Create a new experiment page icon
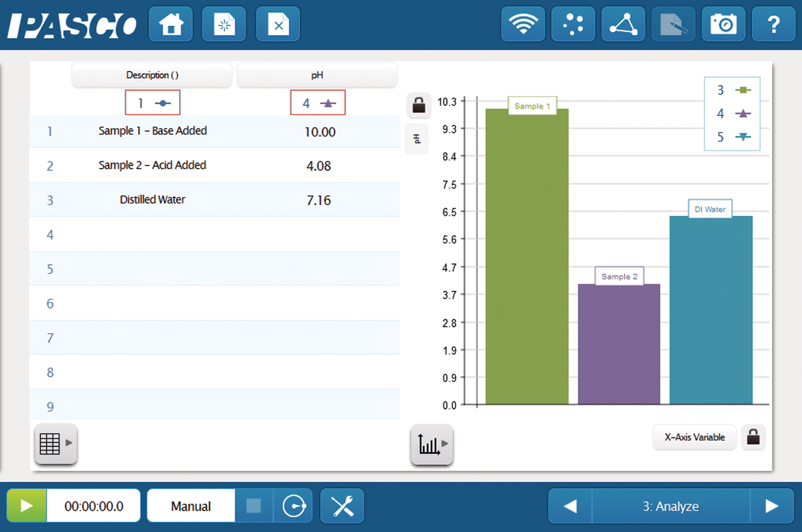 [x=224, y=24]
